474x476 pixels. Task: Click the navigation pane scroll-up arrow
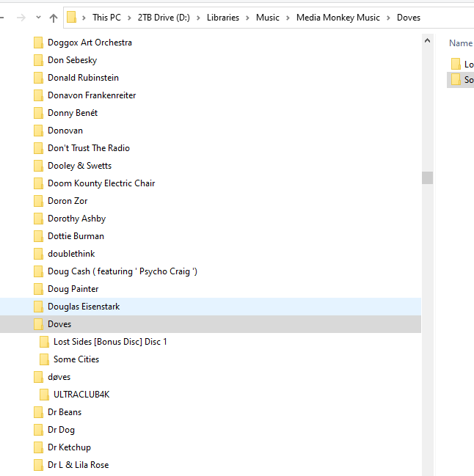click(x=427, y=40)
